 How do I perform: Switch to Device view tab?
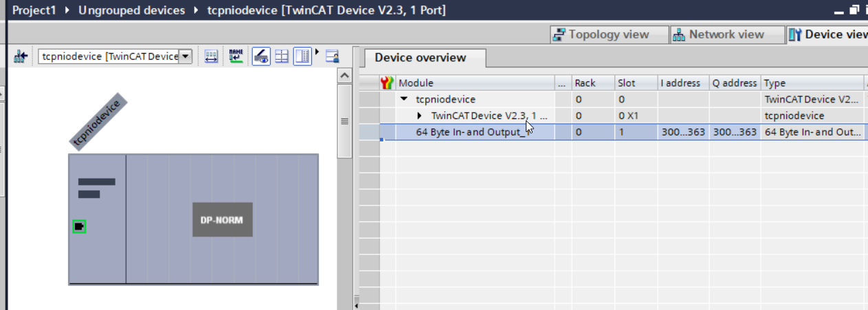[x=827, y=34]
